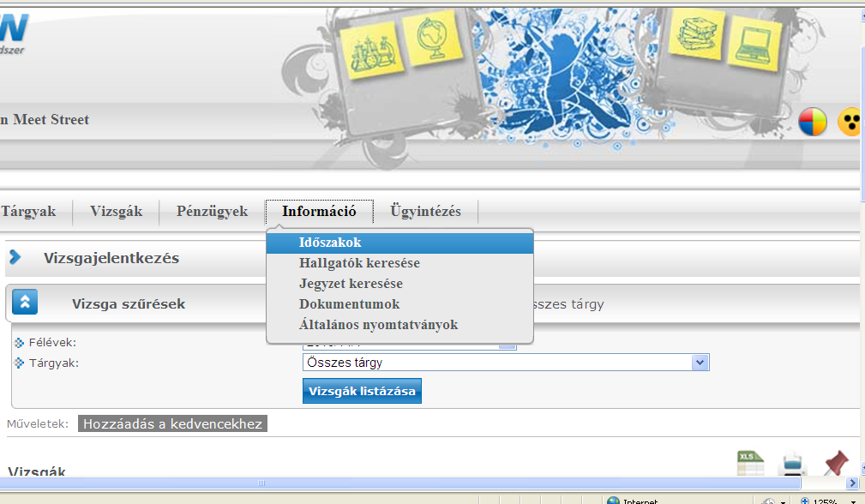Go to the Pénzügyek tab
Screen dimensions: 865x504
[212, 211]
